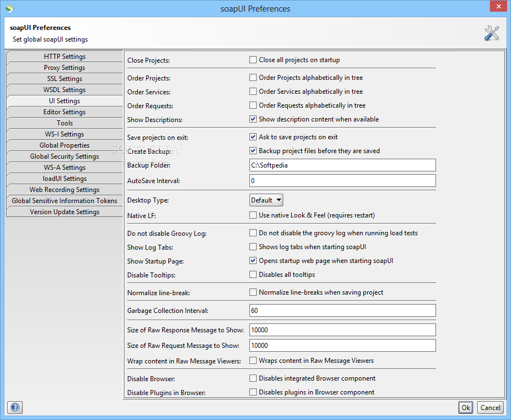Click the Cancel button
511x420 pixels.
[x=490, y=408]
